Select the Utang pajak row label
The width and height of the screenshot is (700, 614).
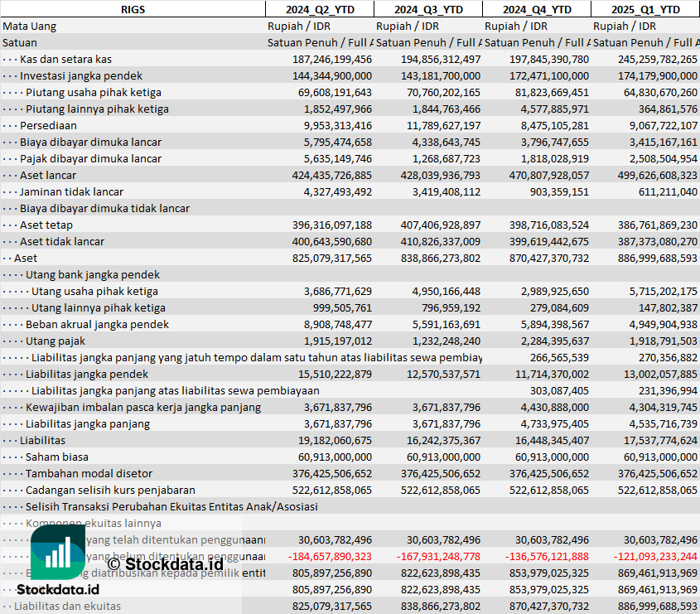(x=55, y=341)
